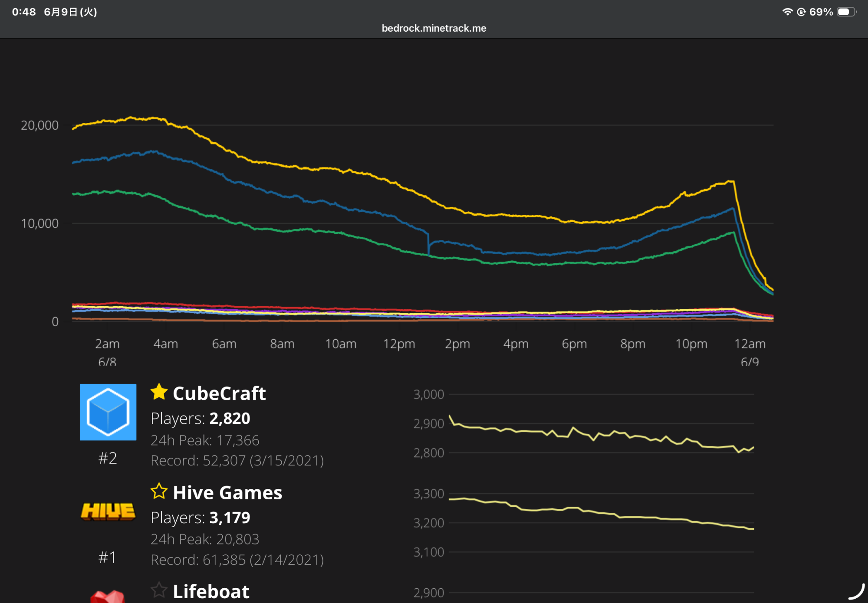Click the CubeCraft server name

click(219, 393)
